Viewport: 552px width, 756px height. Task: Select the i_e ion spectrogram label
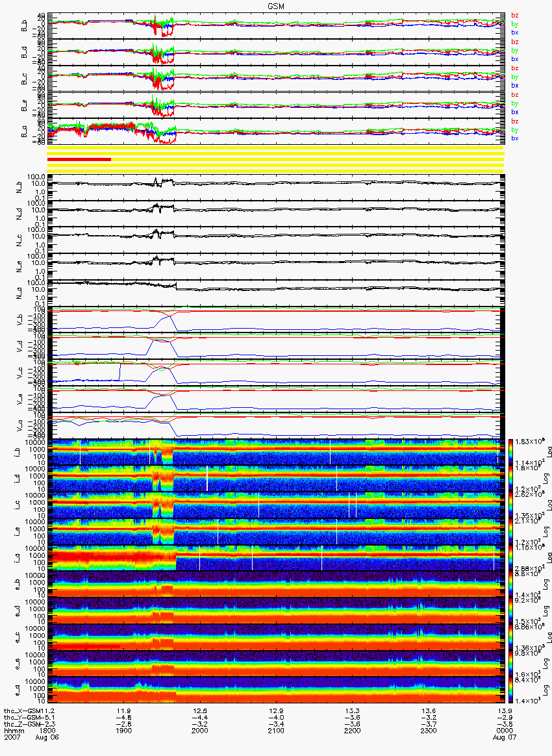[16, 532]
